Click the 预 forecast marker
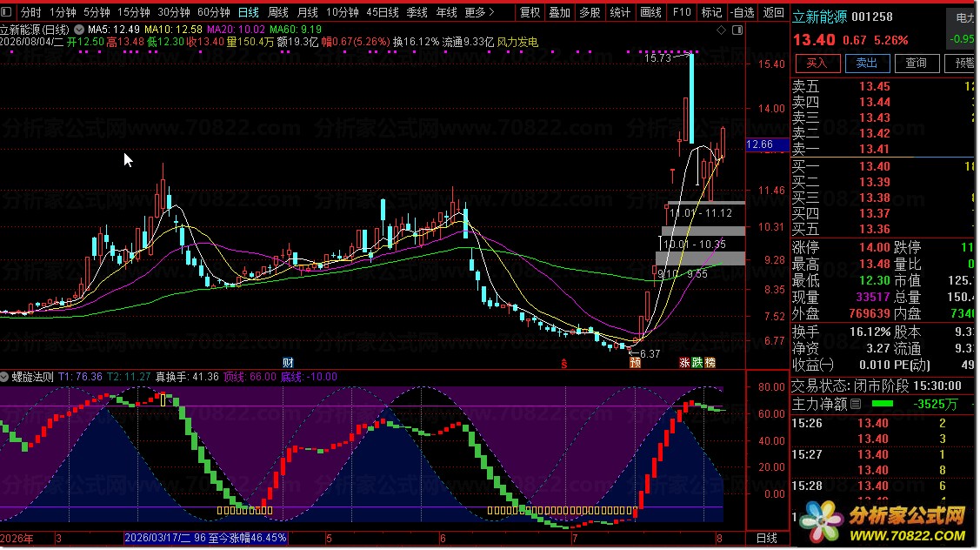This screenshot has width=980, height=550. 635,362
